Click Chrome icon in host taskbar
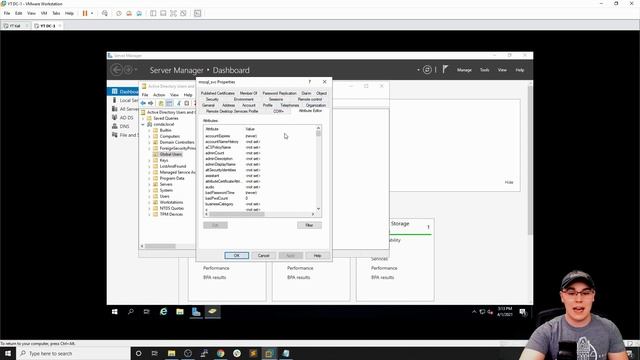This screenshot has height=360, width=640. pos(220,353)
